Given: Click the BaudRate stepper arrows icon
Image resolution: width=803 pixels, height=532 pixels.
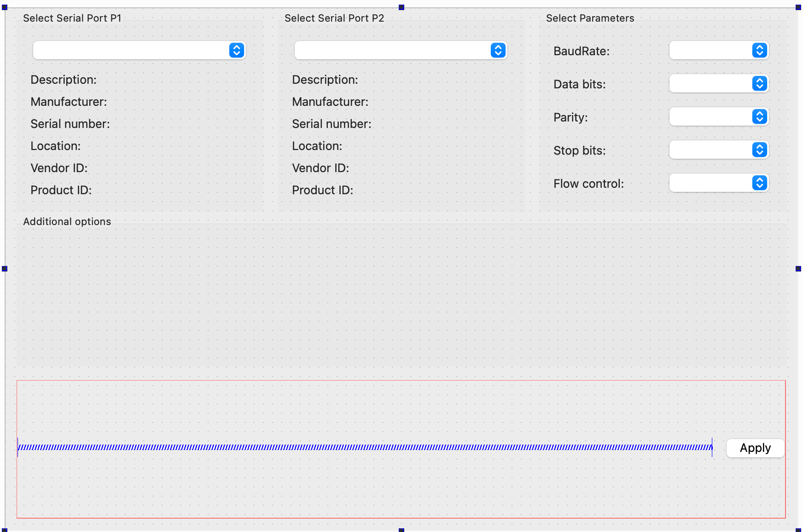Looking at the screenshot, I should pos(759,51).
